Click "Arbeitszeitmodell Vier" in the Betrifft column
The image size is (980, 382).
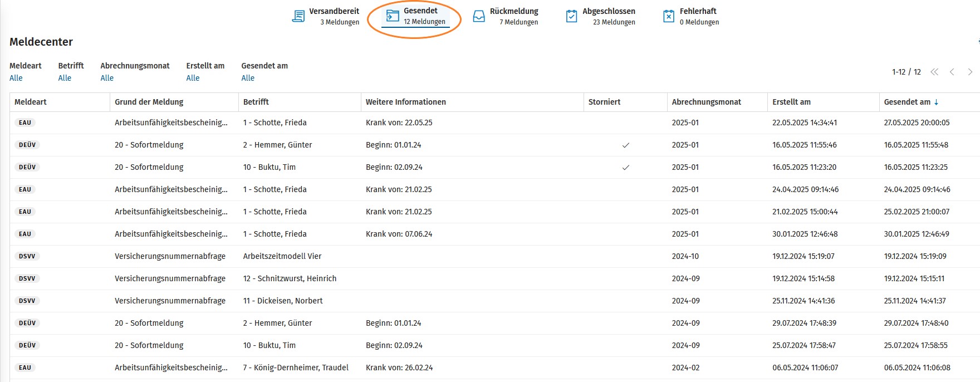tap(282, 256)
